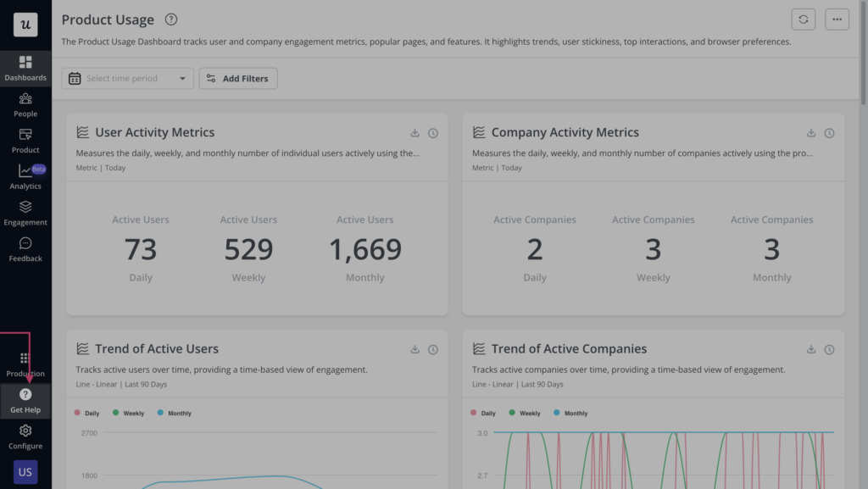Viewport: 868px width, 489px height.
Task: Open the Product section from sidebar
Action: pyautogui.click(x=25, y=138)
